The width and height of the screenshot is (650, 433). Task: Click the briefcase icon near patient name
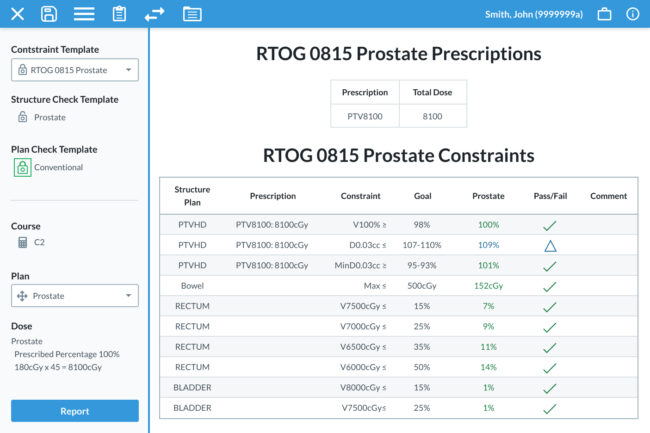coord(604,14)
